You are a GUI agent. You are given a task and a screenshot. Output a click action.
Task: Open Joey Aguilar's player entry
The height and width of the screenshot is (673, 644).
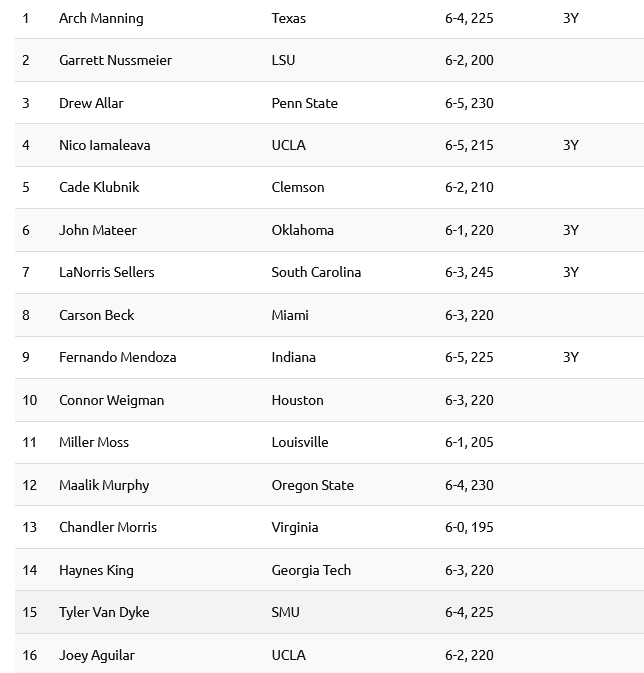pos(97,655)
